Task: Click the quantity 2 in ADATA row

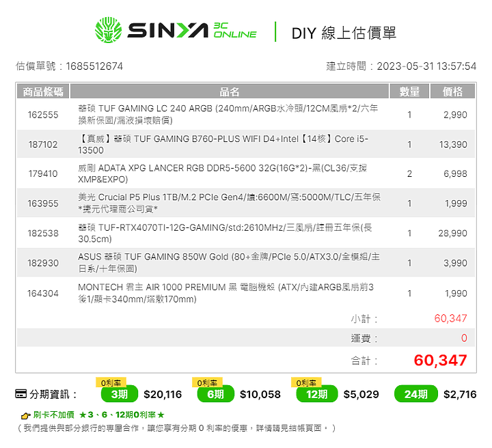Action: pos(409,173)
